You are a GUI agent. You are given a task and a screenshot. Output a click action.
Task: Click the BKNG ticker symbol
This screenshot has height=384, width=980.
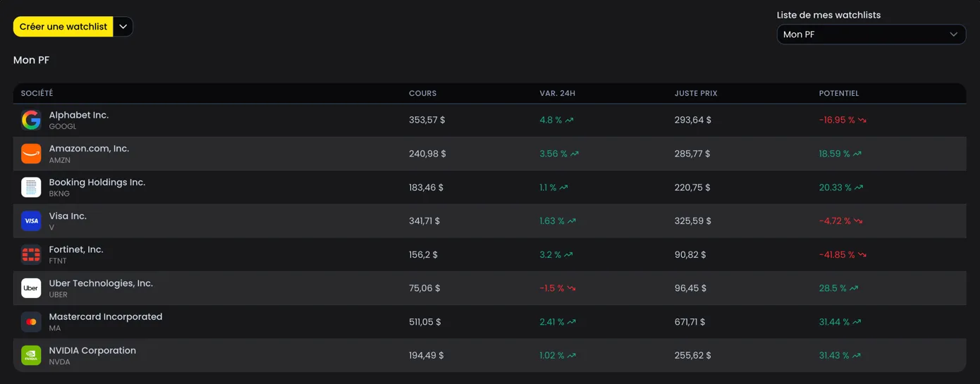[59, 194]
